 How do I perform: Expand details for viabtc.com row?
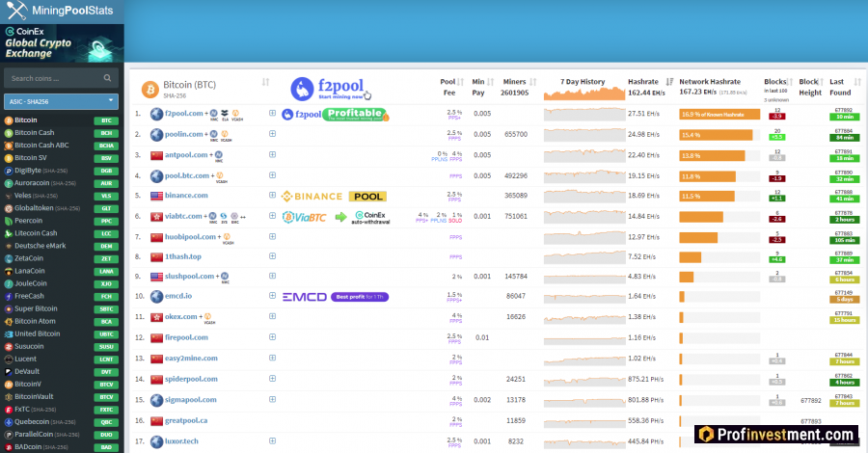coord(272,216)
